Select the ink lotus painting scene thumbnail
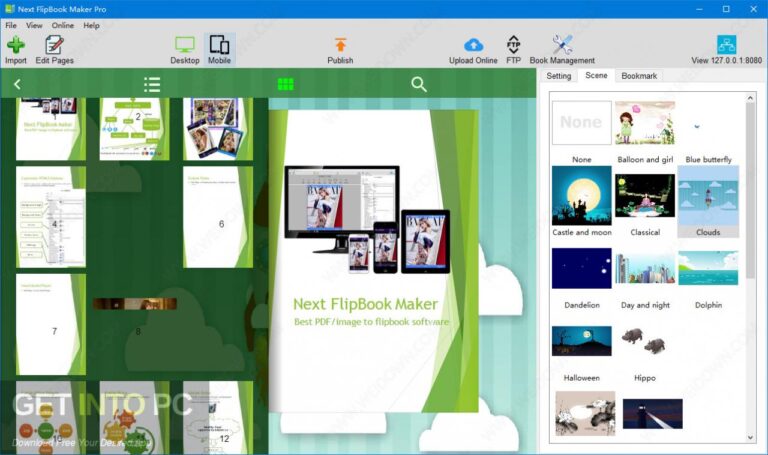 pyautogui.click(x=585, y=413)
